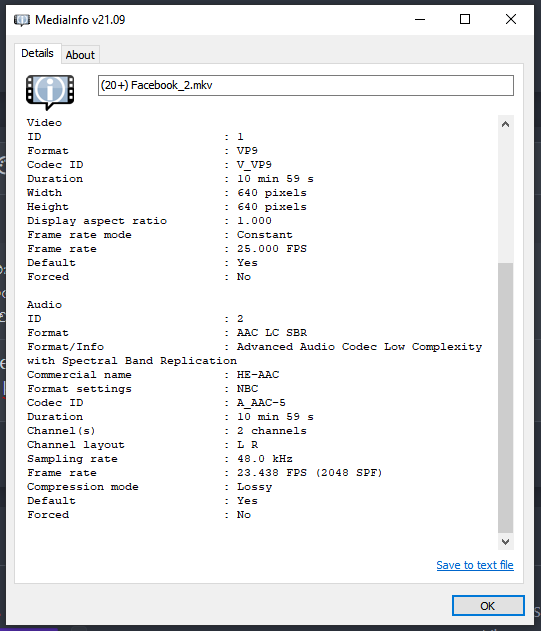The width and height of the screenshot is (541, 631).
Task: Click the file name field showing Facebook_2.mkv
Action: pyautogui.click(x=306, y=85)
